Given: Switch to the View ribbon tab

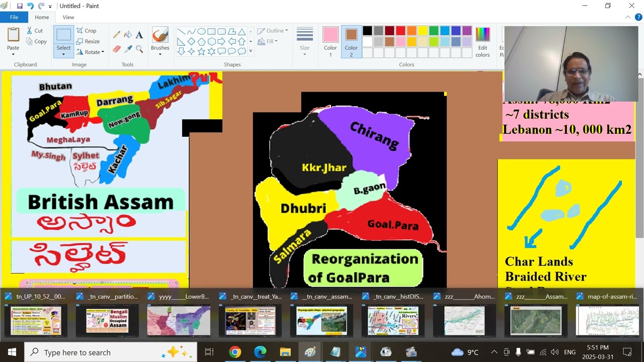Looking at the screenshot, I should click(x=68, y=17).
